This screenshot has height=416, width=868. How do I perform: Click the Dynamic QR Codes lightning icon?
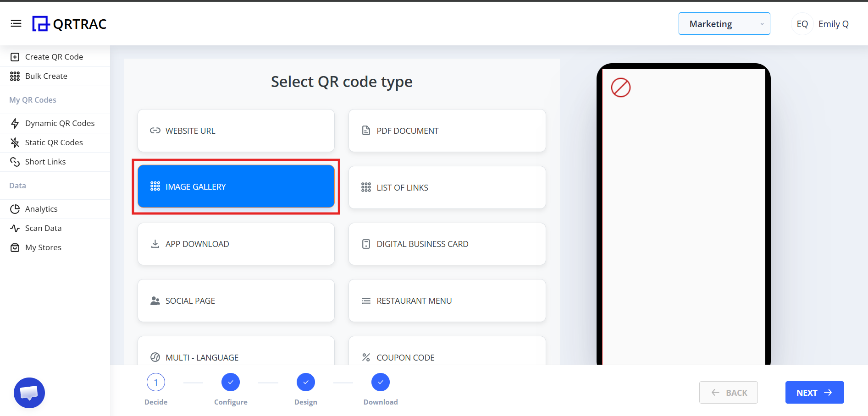click(15, 123)
